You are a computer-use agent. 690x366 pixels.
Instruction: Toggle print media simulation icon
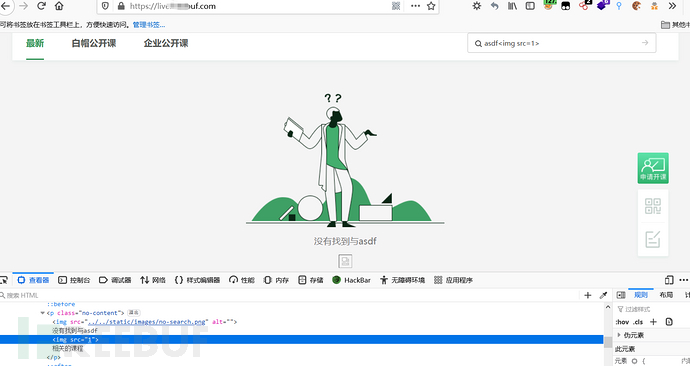pos(669,322)
